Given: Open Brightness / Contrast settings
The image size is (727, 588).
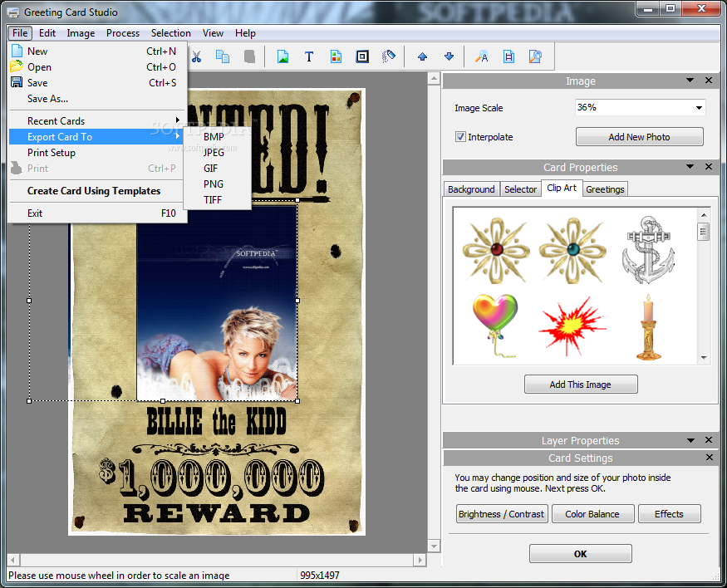Looking at the screenshot, I should [x=502, y=514].
